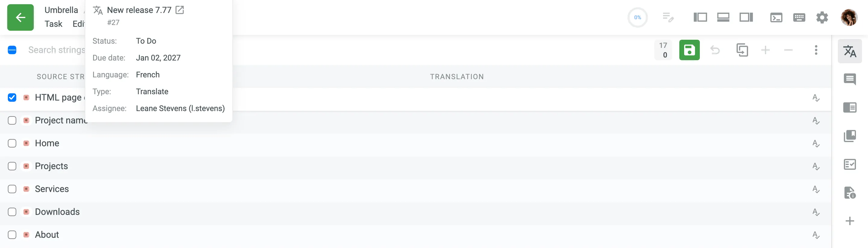
Task: Add a new panel with sidebar plus
Action: (850, 221)
